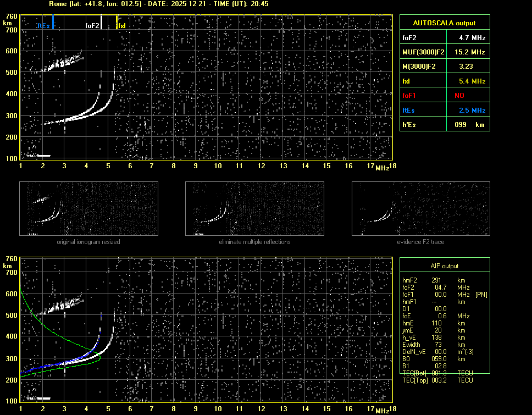The image size is (532, 415).
Task: Open the original ionogram resized thumbnail
Action: [88, 209]
